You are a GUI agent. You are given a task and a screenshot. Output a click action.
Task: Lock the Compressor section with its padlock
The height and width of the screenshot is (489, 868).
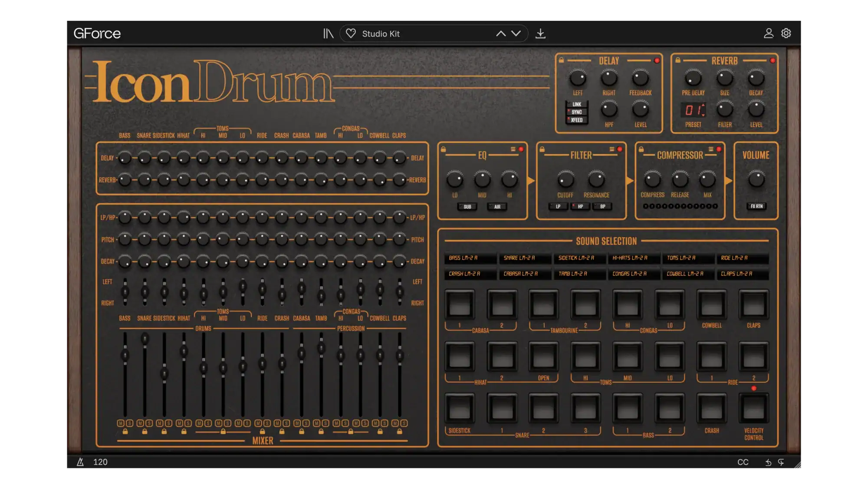coord(641,149)
